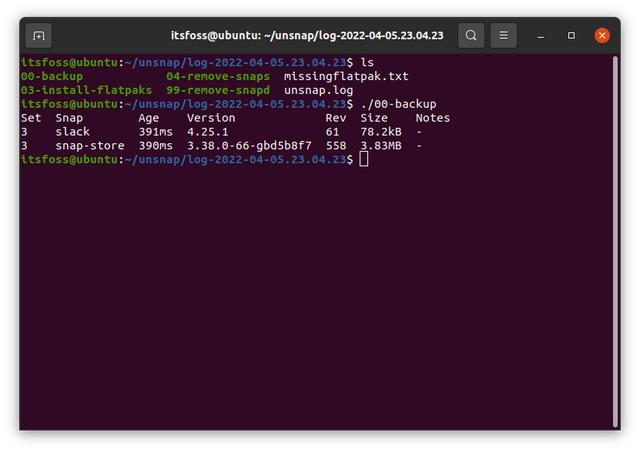Click the Snap column header
Image resolution: width=640 pixels, height=452 pixels.
click(69, 118)
